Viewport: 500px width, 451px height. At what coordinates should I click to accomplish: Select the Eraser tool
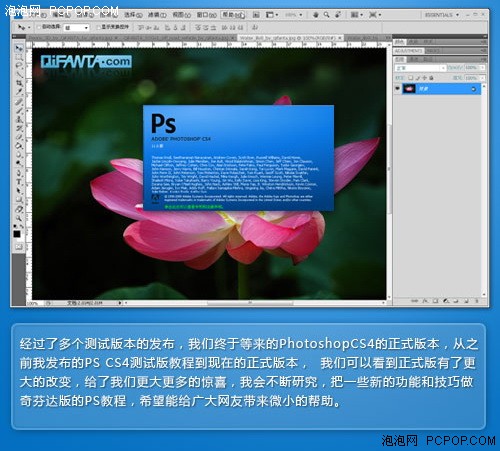coord(19,136)
